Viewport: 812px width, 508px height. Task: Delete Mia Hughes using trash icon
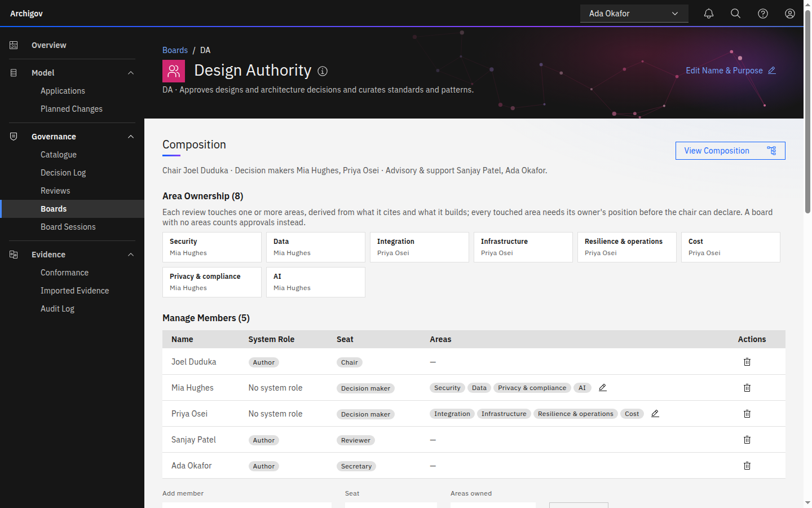[747, 388]
